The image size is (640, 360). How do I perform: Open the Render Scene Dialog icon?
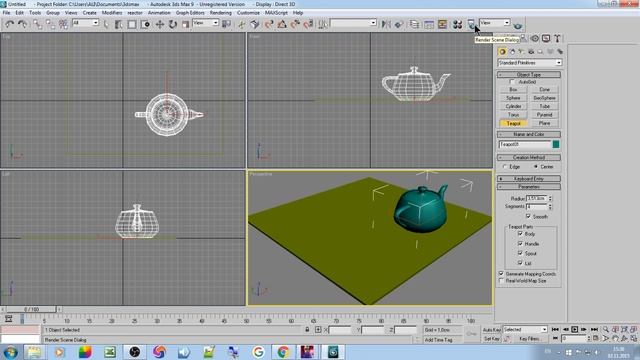point(471,24)
